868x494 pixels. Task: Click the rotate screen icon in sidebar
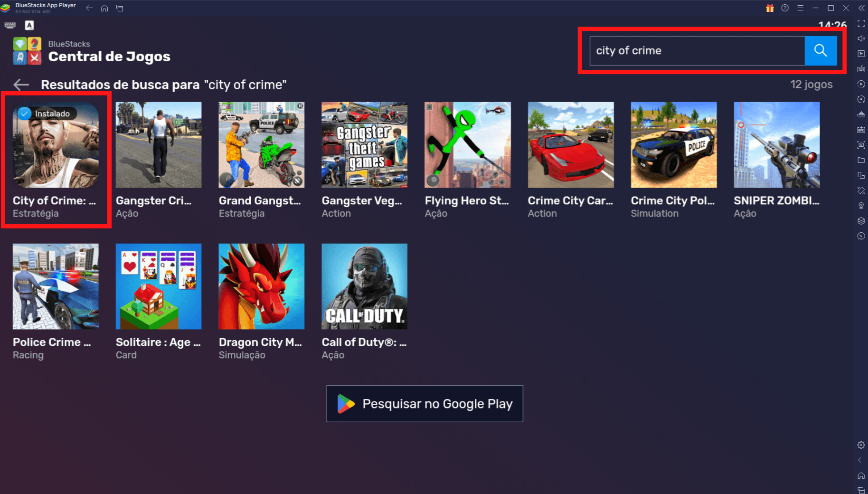pyautogui.click(x=861, y=175)
